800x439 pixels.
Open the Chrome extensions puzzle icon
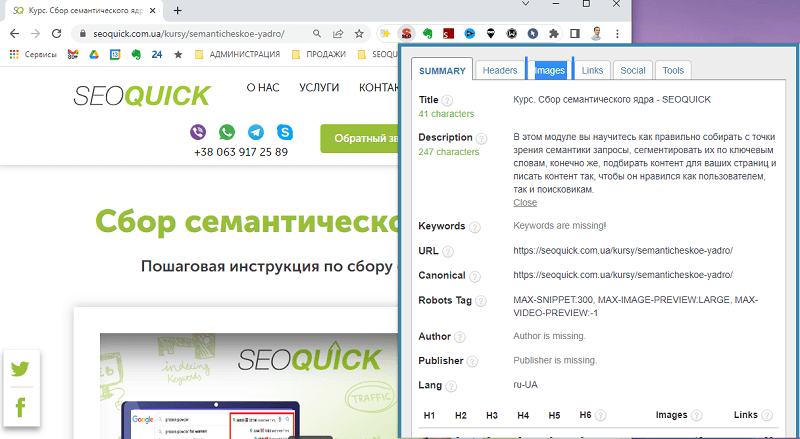[x=554, y=34]
